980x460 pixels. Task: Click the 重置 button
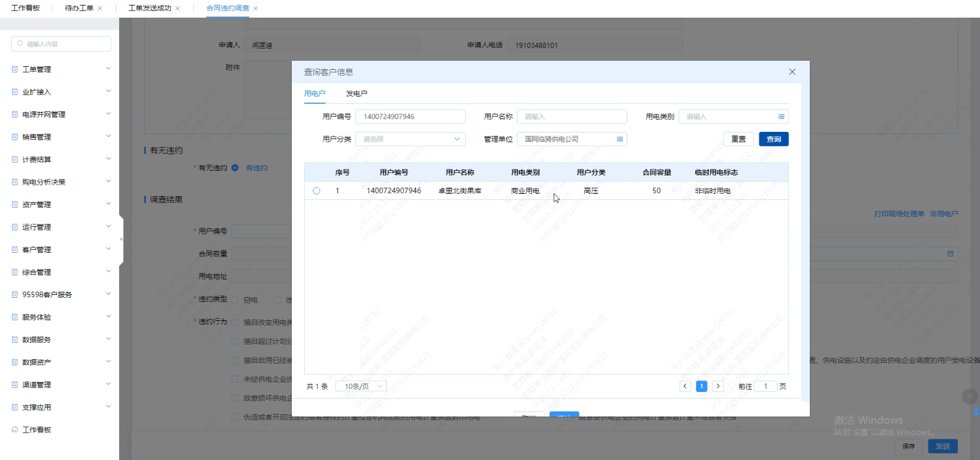click(738, 139)
